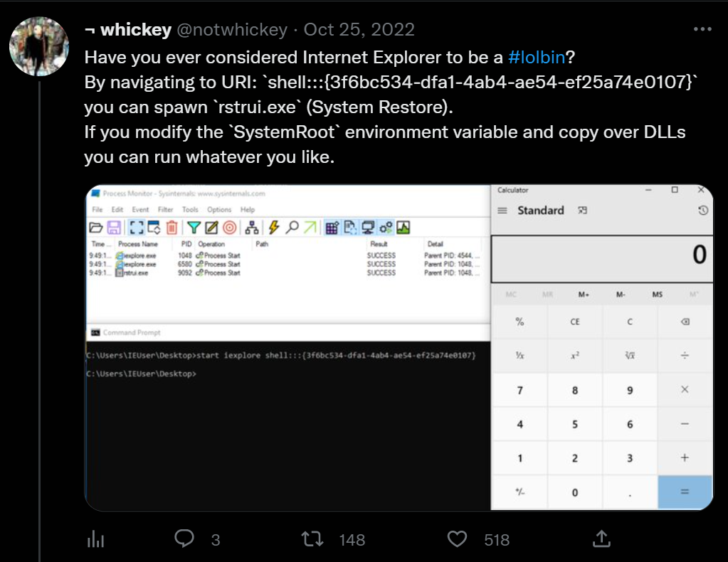Toggle Keep on top next to Standard
The height and width of the screenshot is (562, 728).
(x=583, y=211)
